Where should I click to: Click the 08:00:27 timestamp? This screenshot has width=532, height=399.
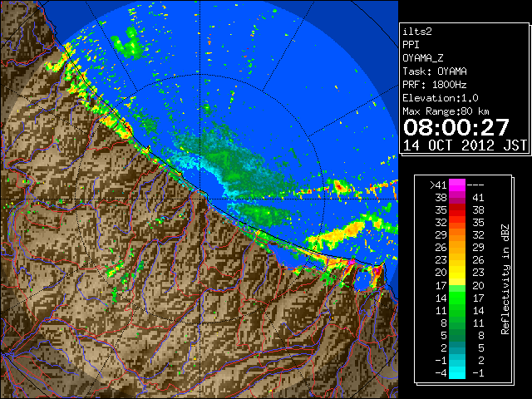coord(456,127)
